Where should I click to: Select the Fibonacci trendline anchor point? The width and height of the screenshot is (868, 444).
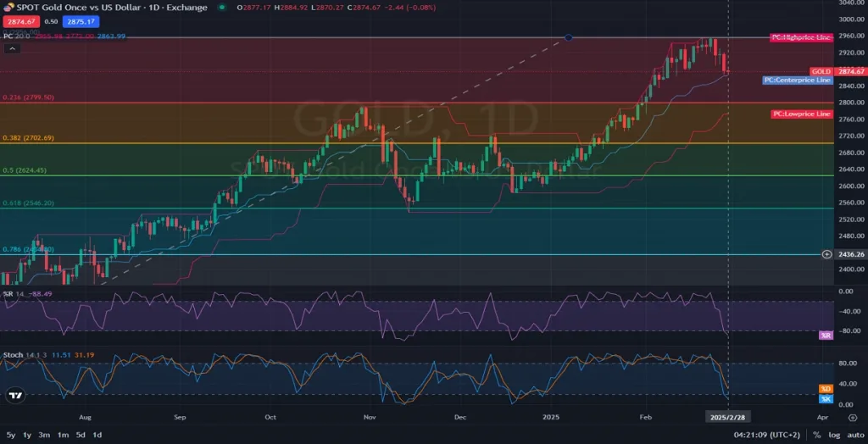tap(569, 37)
